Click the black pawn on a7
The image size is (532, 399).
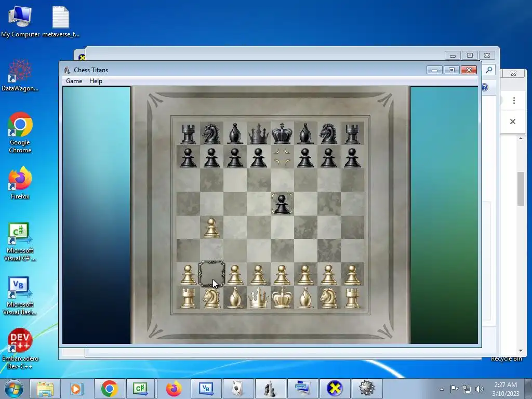pos(188,157)
